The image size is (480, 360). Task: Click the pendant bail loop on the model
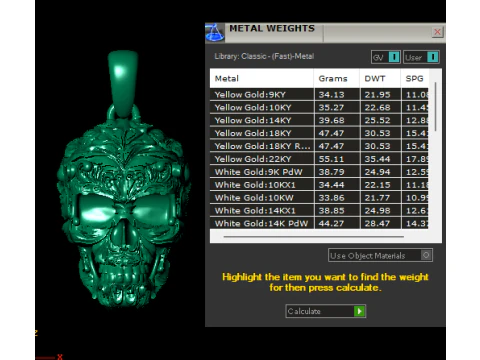click(123, 83)
